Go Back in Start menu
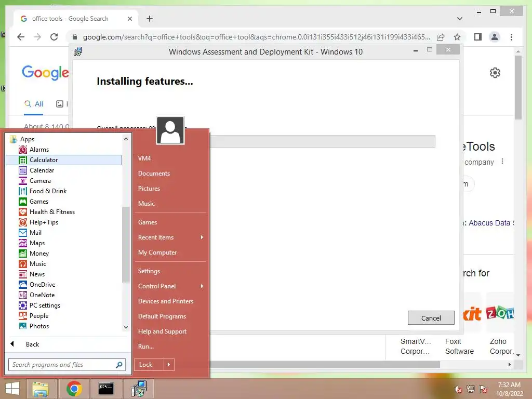 coord(32,344)
